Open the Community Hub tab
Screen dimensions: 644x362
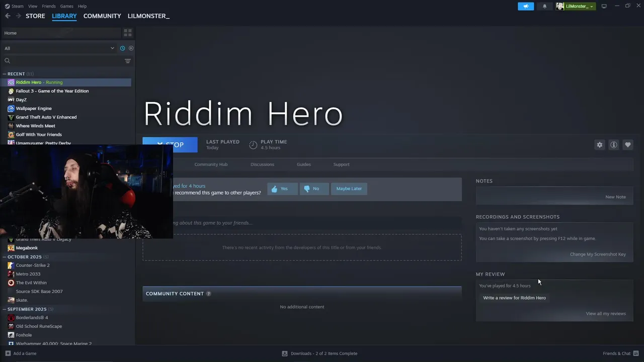[211, 164]
